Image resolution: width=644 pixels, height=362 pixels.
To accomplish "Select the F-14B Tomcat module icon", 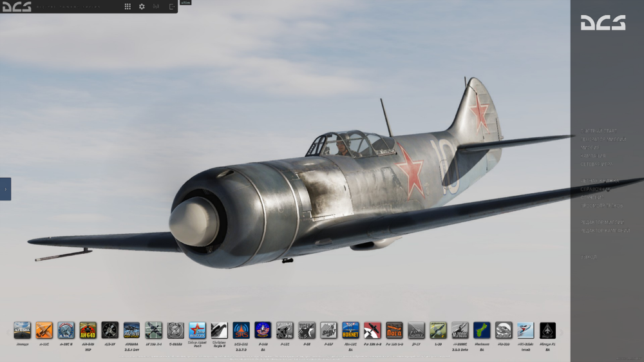I will (x=263, y=330).
